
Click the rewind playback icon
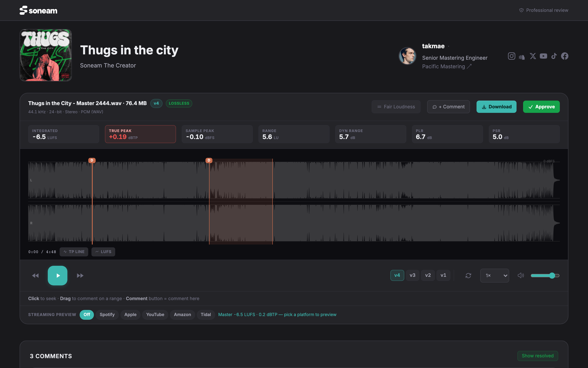pyautogui.click(x=36, y=276)
